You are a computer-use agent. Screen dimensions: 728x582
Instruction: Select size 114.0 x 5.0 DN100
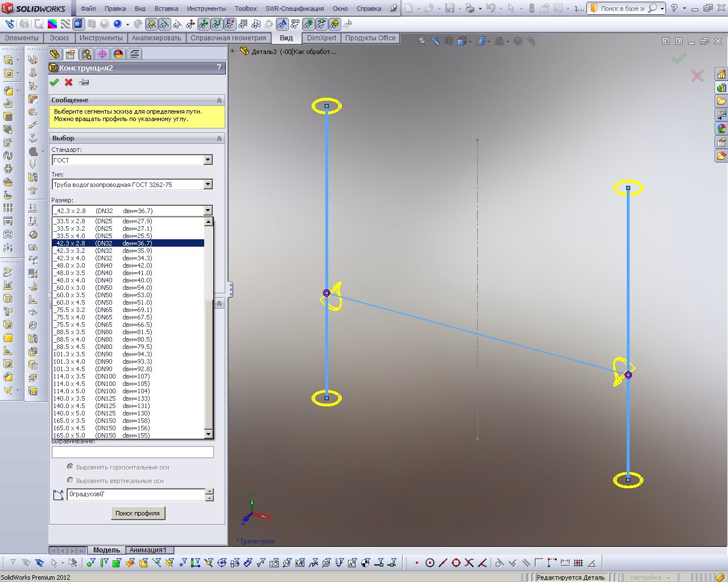[128, 391]
